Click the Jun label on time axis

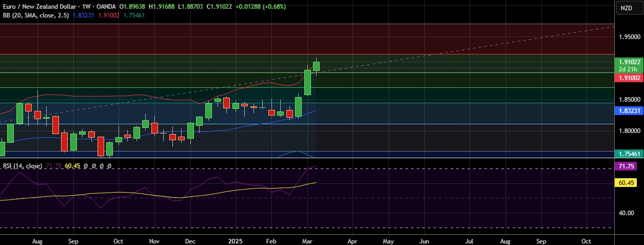point(424,240)
